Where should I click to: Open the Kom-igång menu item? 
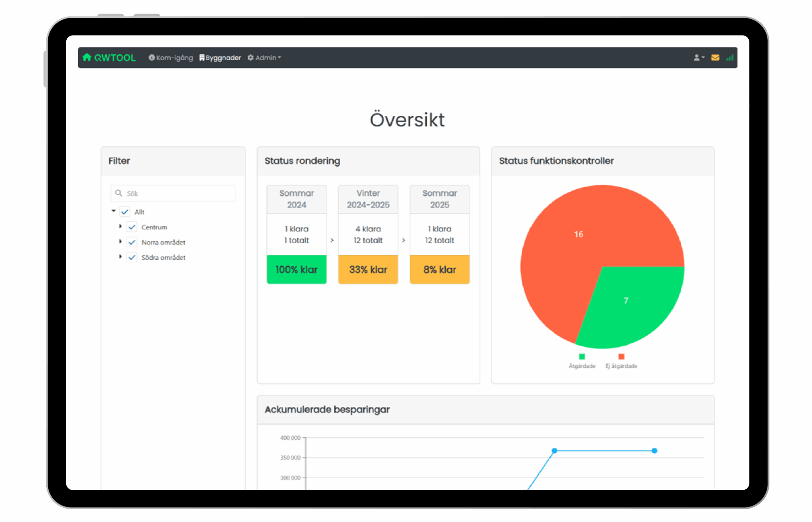(x=174, y=58)
